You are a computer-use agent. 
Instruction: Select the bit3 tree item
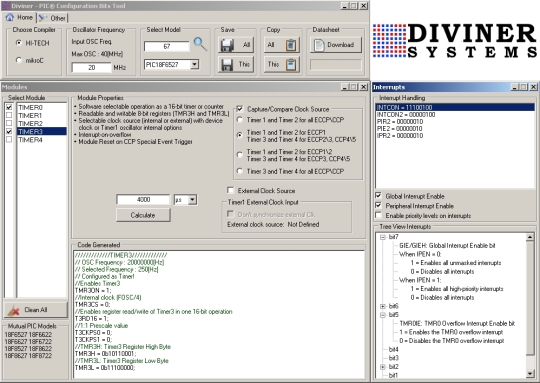(393, 358)
